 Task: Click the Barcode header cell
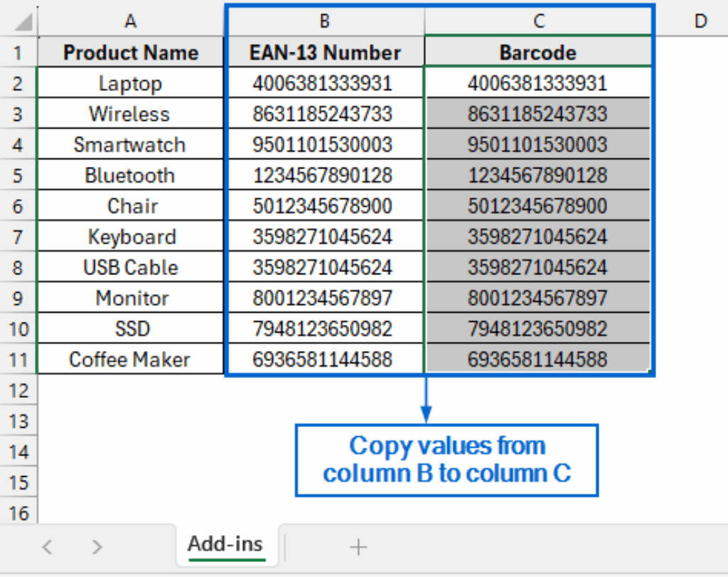[537, 52]
